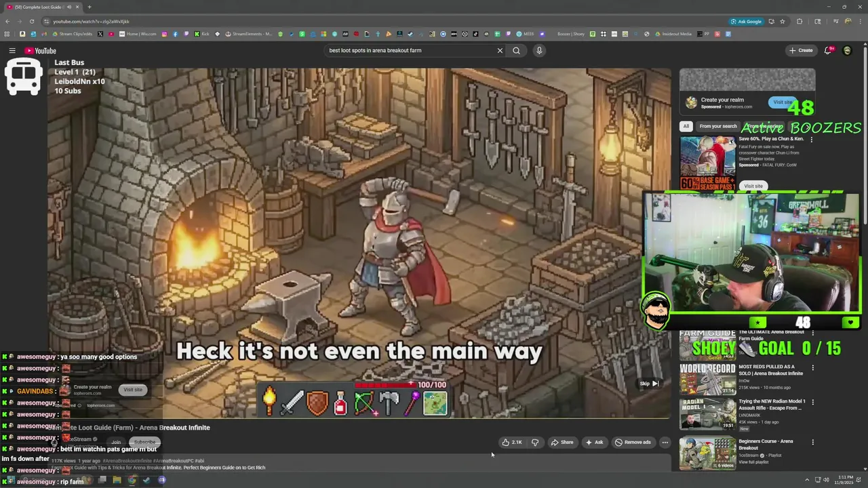The width and height of the screenshot is (868, 488).
Task: Open Chrome from taskbar
Action: 132,480
